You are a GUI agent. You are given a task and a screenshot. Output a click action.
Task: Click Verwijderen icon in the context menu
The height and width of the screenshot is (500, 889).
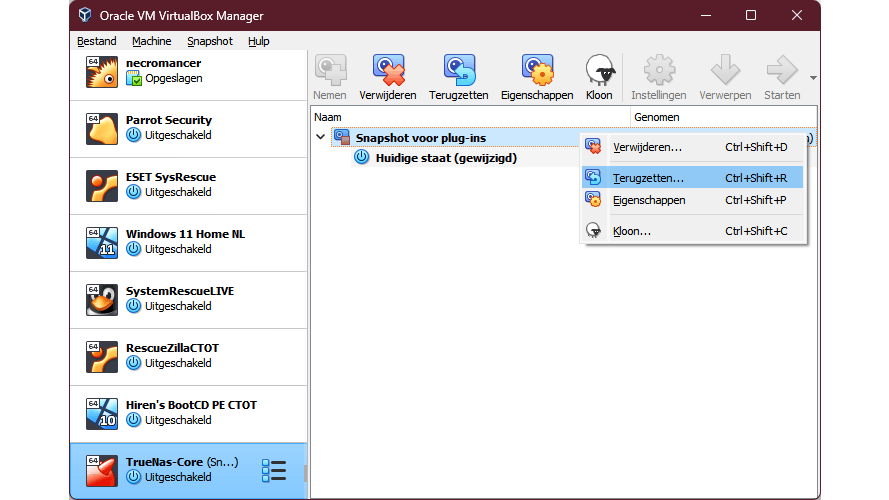[x=594, y=147]
